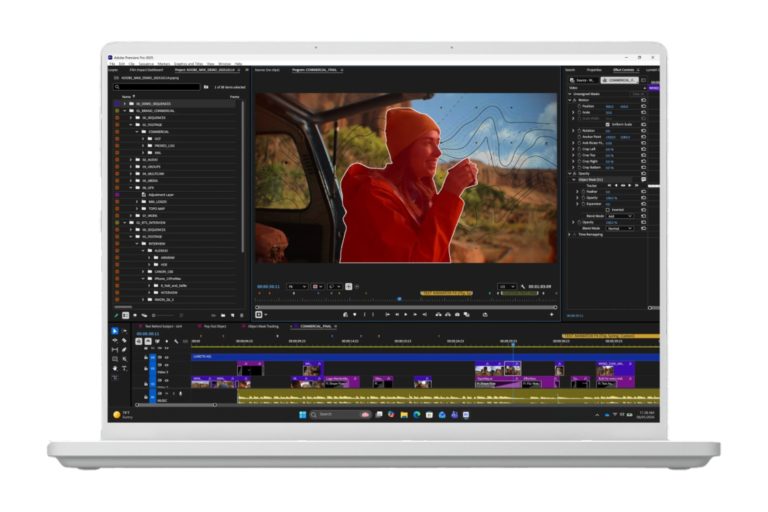Select the Rectangle tool in the toolbox
The image size is (768, 512).
coord(115,359)
